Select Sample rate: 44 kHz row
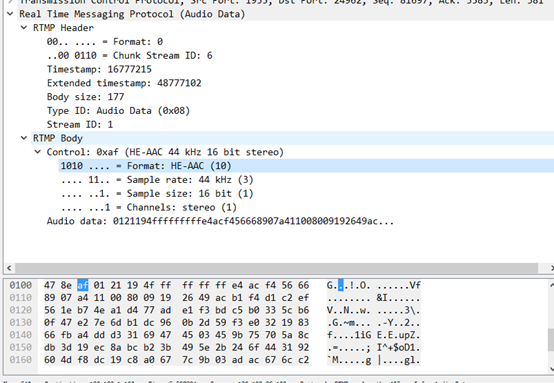554x383 pixels. coord(157,179)
